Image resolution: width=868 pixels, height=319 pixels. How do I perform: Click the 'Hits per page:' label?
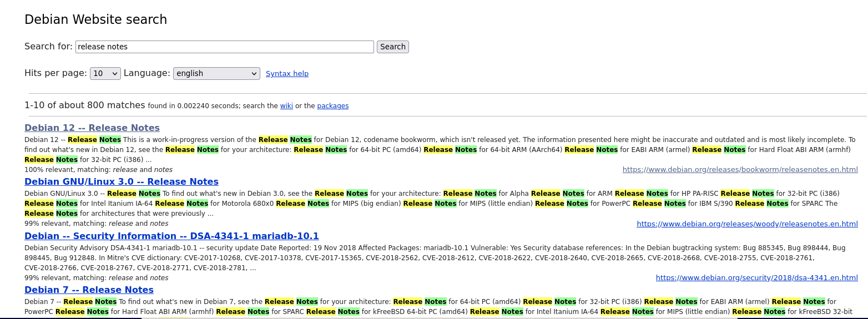pos(55,73)
